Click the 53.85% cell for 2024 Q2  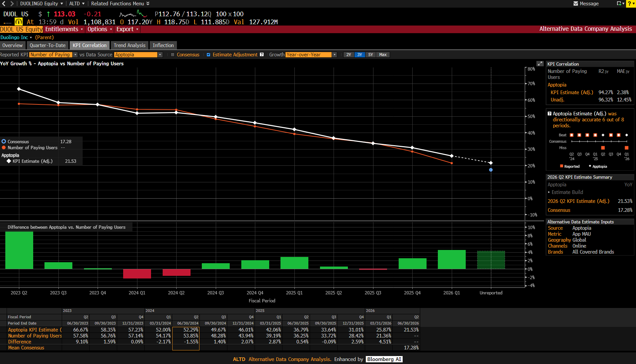tap(186, 336)
